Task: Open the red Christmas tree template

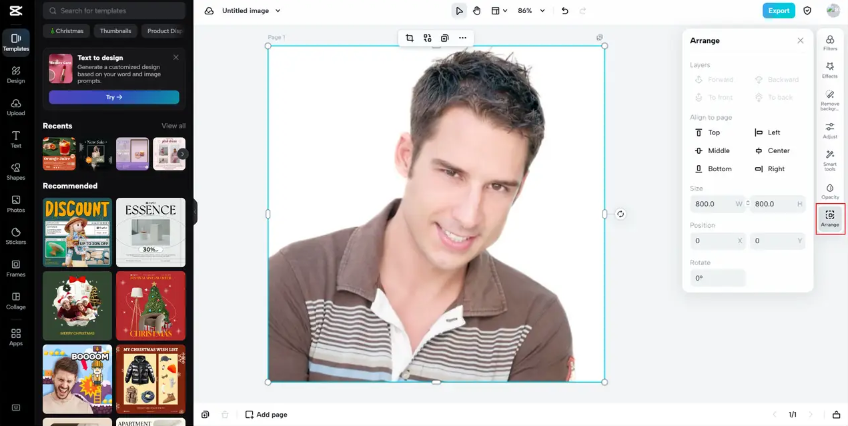Action: coord(151,305)
